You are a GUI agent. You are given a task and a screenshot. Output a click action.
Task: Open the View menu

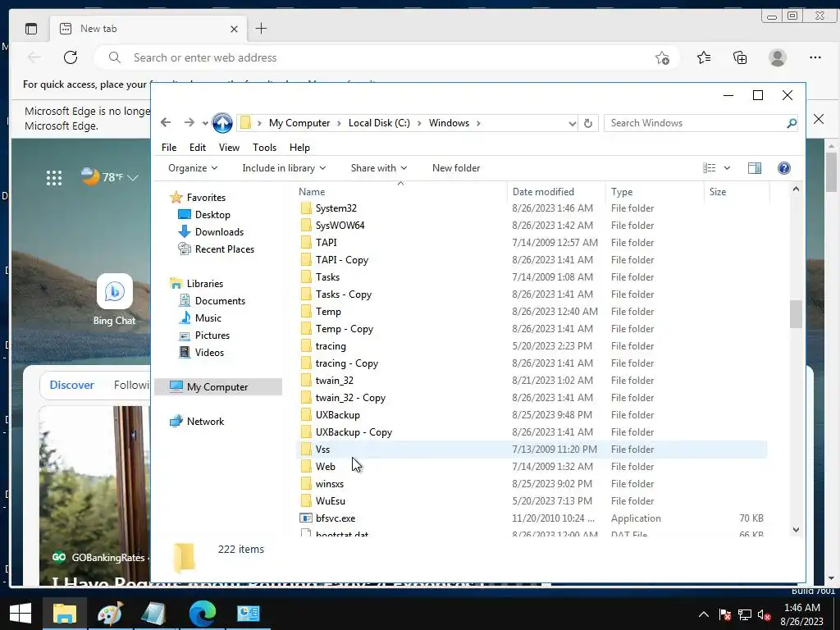coord(230,148)
